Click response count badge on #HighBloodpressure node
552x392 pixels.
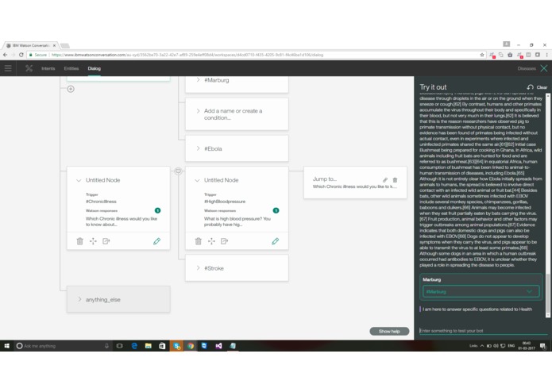click(276, 210)
